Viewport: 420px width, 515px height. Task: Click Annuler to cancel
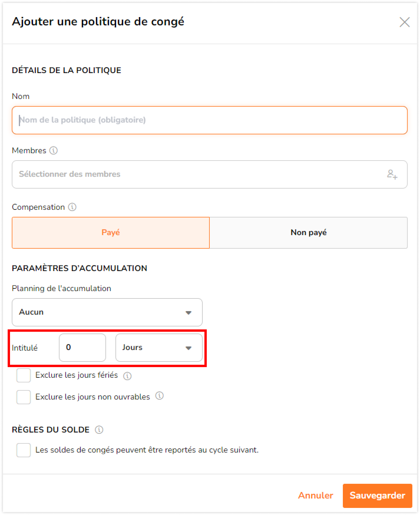click(x=315, y=496)
